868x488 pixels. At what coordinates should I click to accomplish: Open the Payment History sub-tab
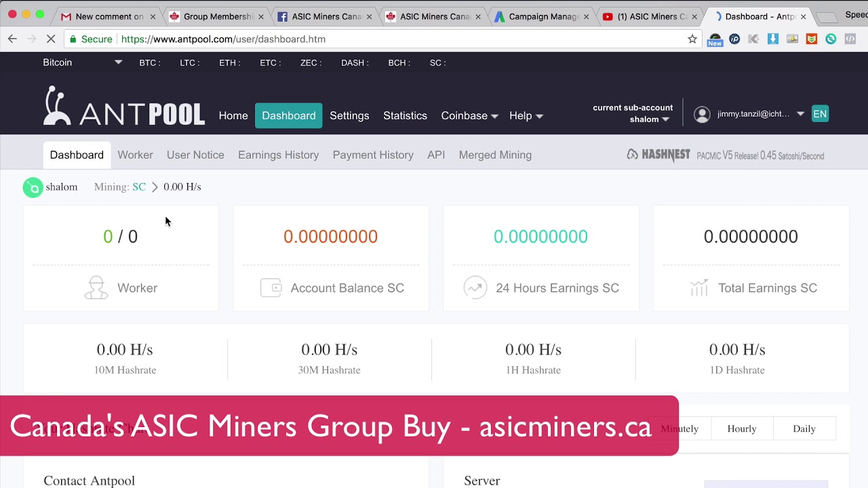373,155
